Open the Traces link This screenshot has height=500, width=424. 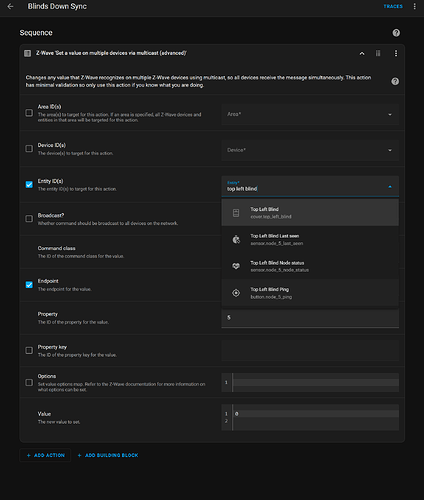click(393, 6)
